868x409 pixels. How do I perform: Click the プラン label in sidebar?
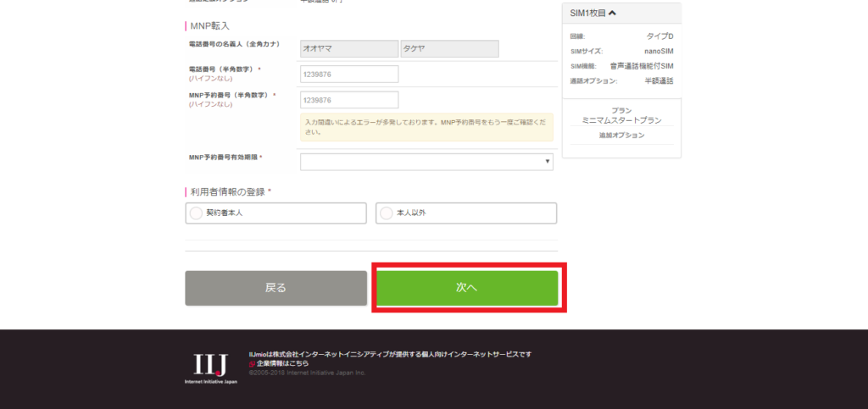(621, 111)
